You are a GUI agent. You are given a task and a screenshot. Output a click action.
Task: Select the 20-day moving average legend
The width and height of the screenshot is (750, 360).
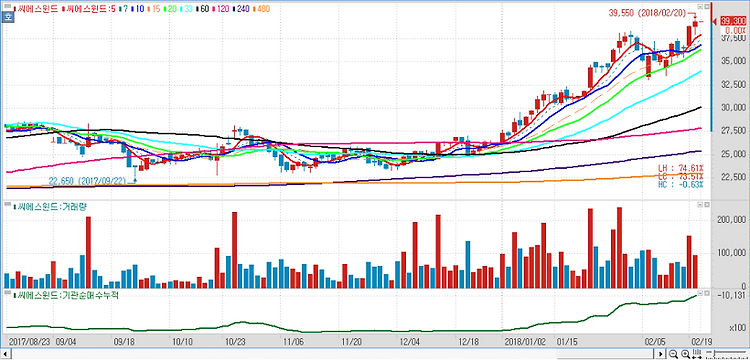170,9
